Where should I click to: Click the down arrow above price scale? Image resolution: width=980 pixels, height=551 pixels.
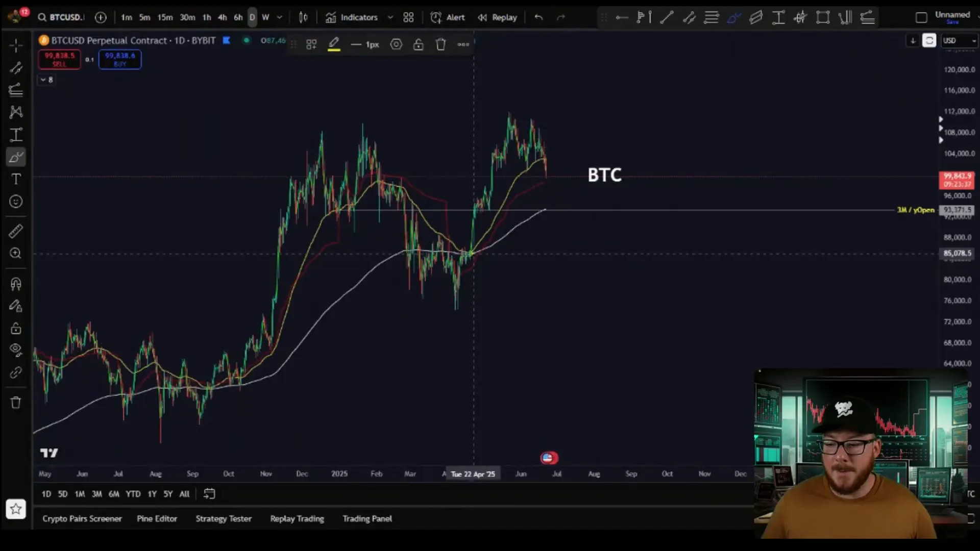click(x=913, y=41)
